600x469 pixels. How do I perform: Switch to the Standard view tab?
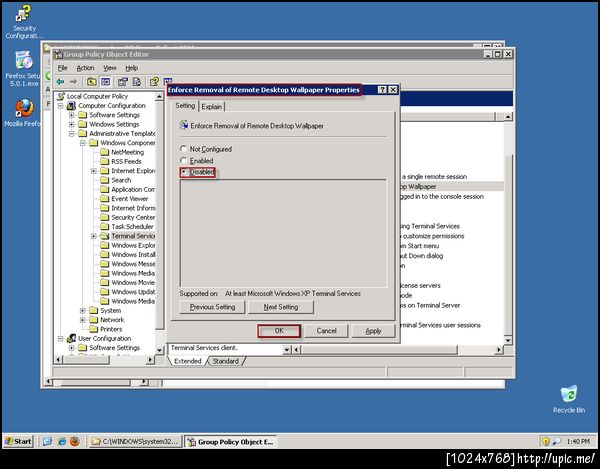pyautogui.click(x=225, y=361)
